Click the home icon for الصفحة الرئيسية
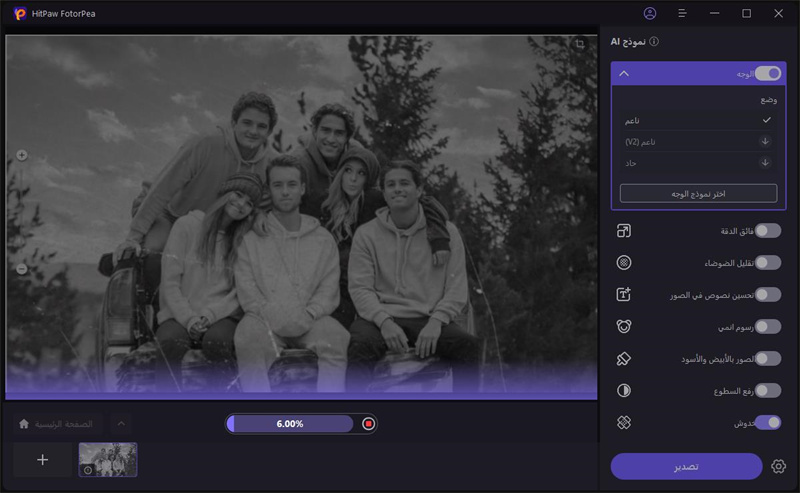The width and height of the screenshot is (800, 493). tap(23, 424)
